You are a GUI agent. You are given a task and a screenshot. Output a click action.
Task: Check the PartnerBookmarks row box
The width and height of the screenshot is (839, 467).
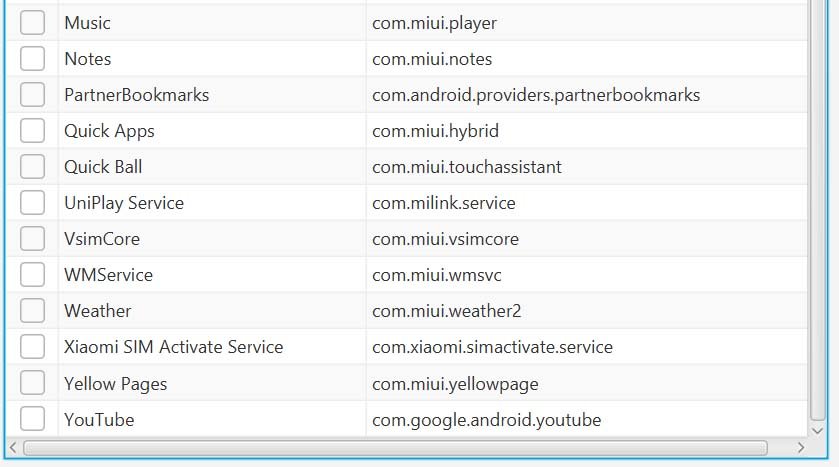(32, 95)
